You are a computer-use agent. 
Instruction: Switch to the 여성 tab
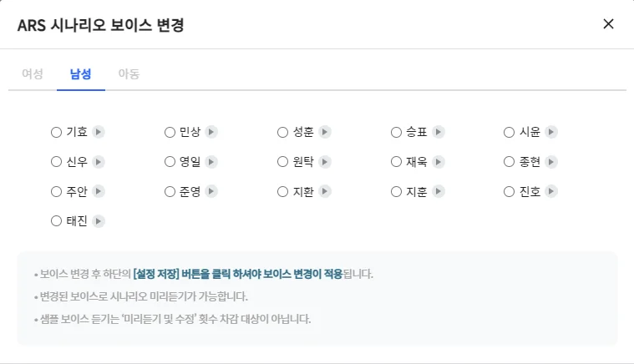pyautogui.click(x=32, y=73)
